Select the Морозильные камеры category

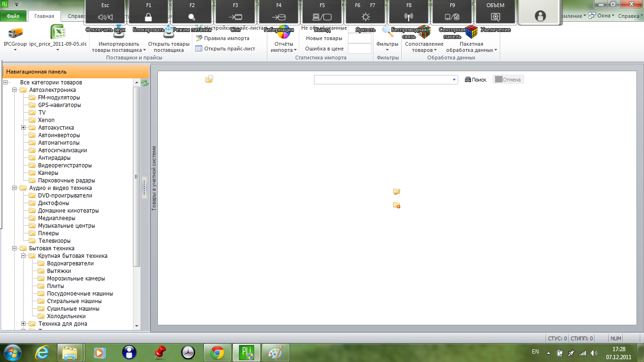(76, 279)
